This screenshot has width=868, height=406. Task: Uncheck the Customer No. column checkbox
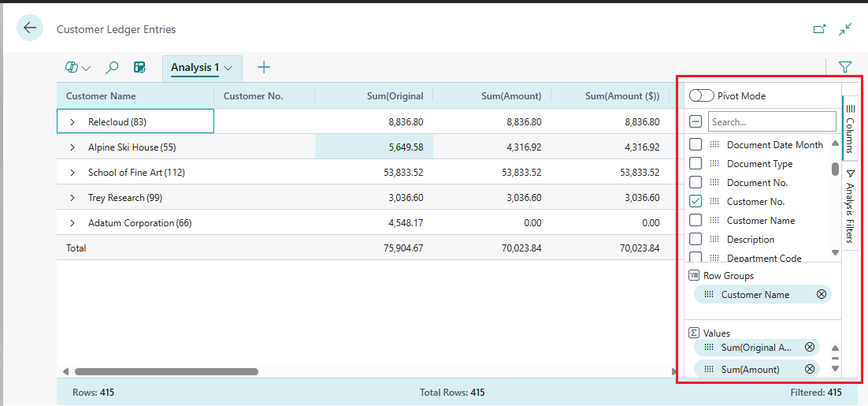coord(696,202)
